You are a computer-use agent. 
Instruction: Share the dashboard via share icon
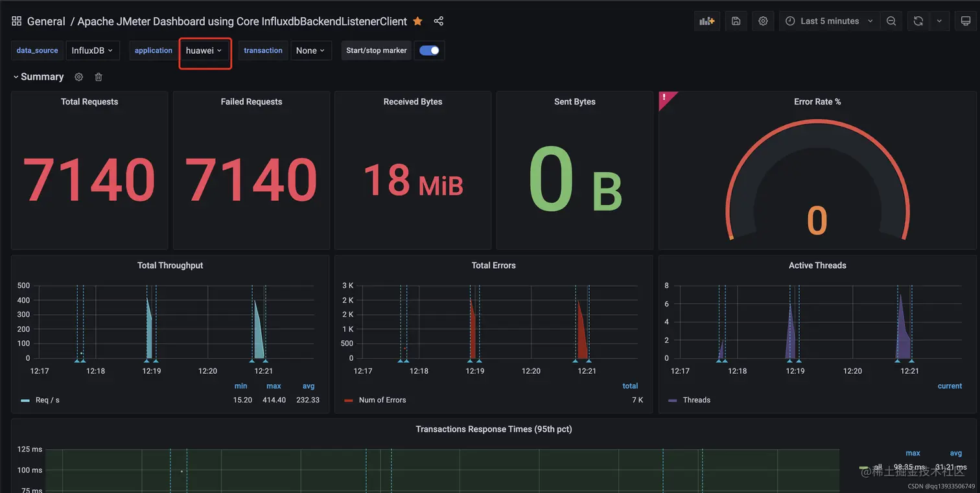click(x=439, y=21)
